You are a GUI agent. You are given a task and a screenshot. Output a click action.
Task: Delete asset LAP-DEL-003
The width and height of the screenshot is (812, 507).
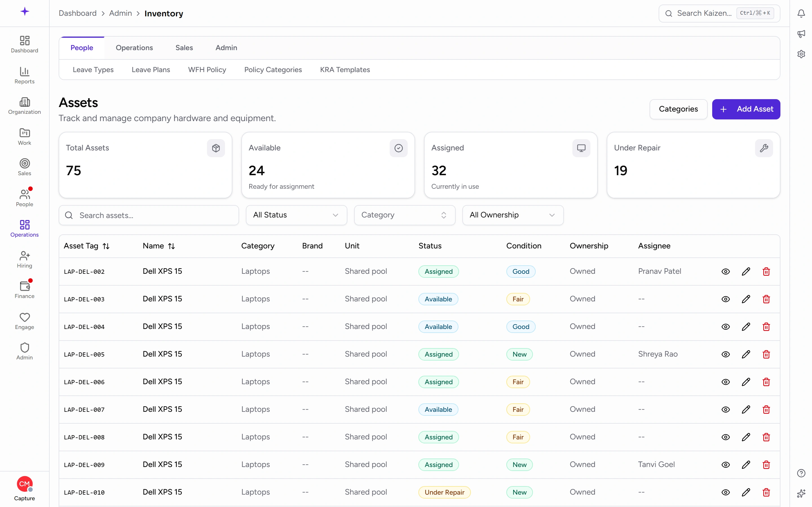tap(766, 299)
